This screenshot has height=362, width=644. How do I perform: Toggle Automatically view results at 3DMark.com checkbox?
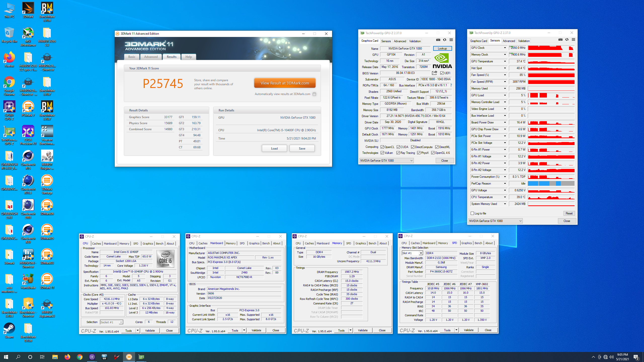click(x=314, y=94)
